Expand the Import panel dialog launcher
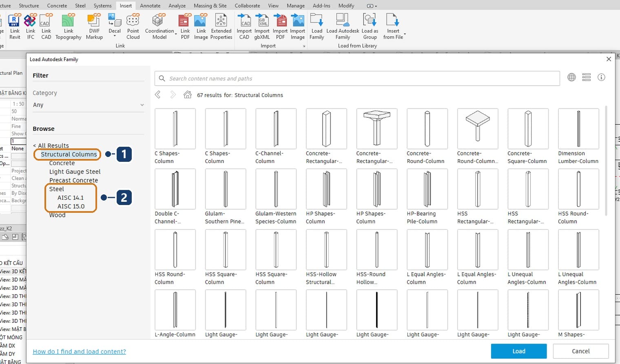 [x=304, y=46]
